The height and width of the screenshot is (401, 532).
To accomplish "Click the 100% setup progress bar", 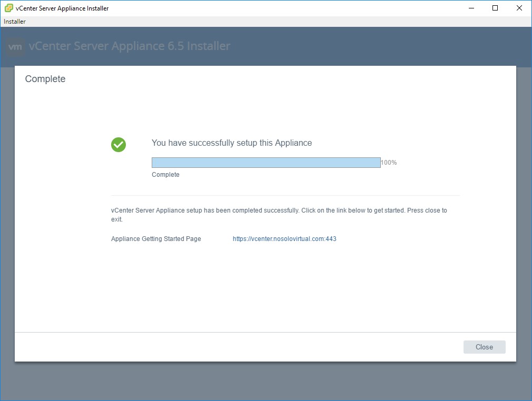I will click(x=266, y=163).
